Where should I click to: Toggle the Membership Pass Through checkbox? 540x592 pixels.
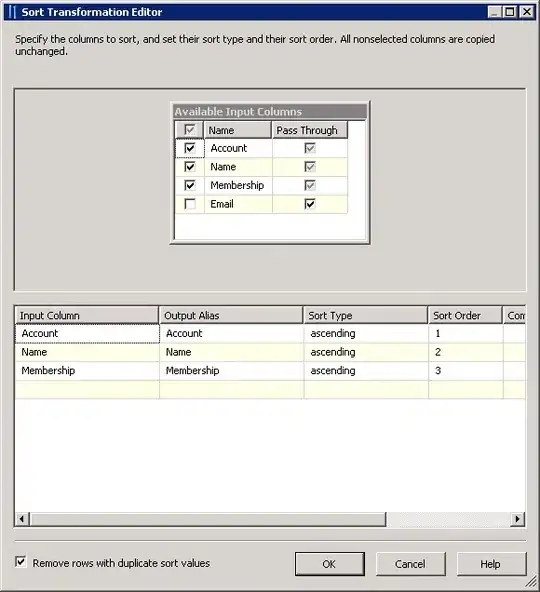pos(310,185)
